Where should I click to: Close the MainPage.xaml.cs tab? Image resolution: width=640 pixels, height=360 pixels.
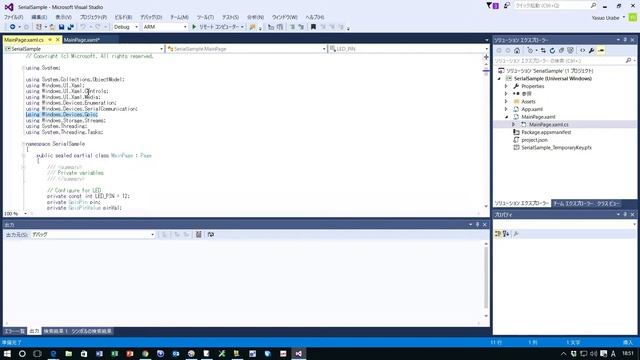pos(58,40)
